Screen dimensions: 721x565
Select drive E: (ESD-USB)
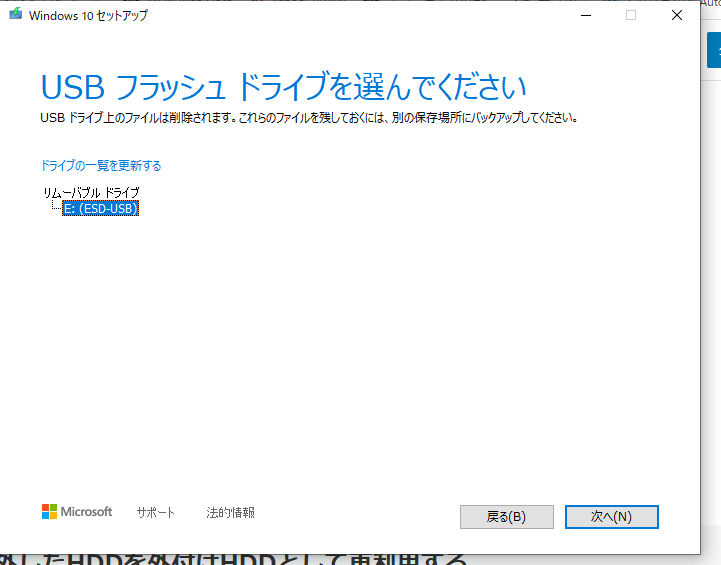101,209
